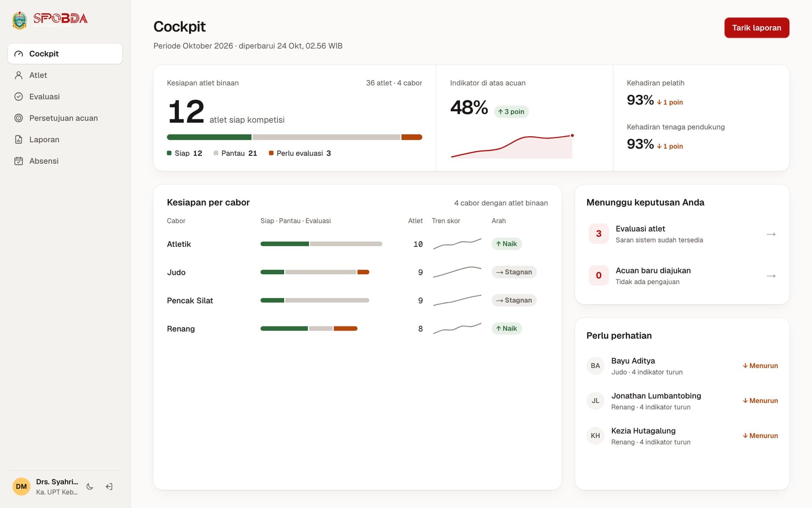
Task: Click the Absensi calendar icon
Action: [x=19, y=161]
